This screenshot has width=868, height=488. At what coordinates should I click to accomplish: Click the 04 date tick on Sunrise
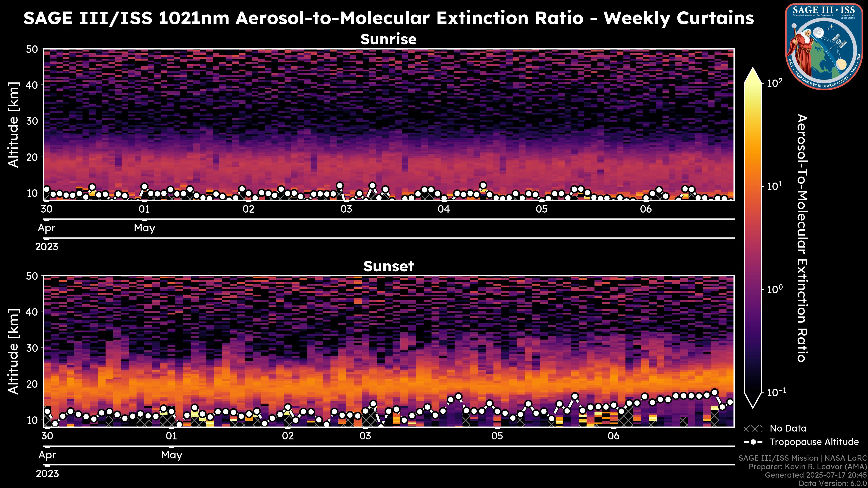444,209
